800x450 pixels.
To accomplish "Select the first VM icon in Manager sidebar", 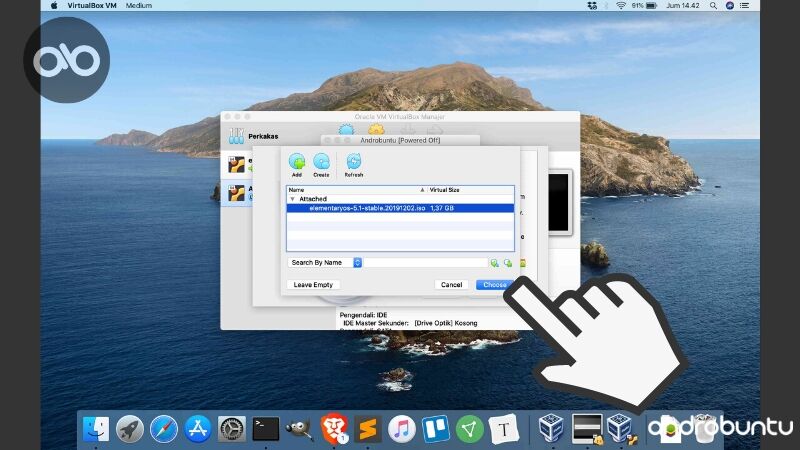I will 236,165.
